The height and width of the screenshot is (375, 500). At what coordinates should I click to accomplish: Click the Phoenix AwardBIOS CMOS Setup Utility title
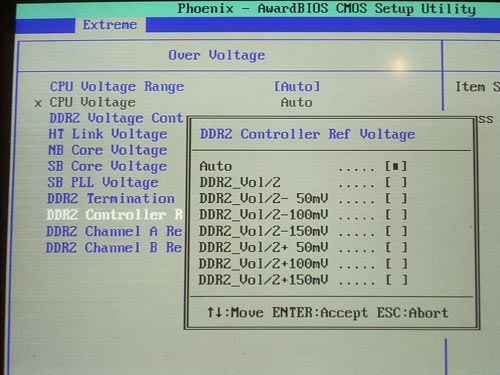click(326, 8)
